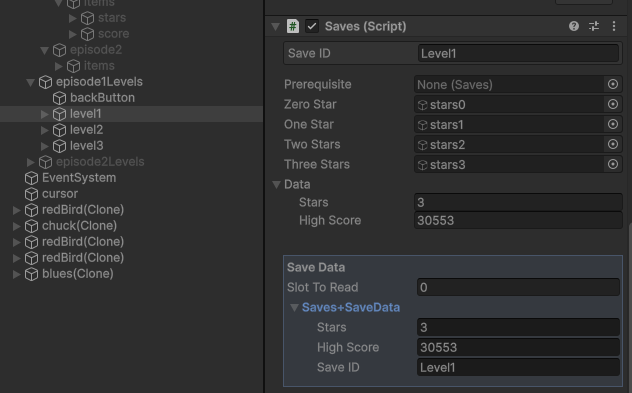The image size is (632, 393).
Task: Click the blues(Clone) cube icon
Action: 31,274
